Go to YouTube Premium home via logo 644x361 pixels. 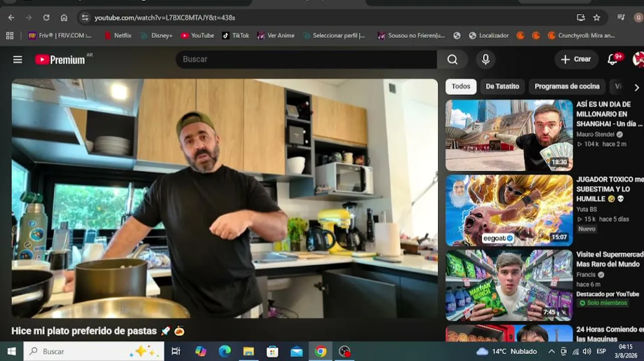pyautogui.click(x=60, y=60)
